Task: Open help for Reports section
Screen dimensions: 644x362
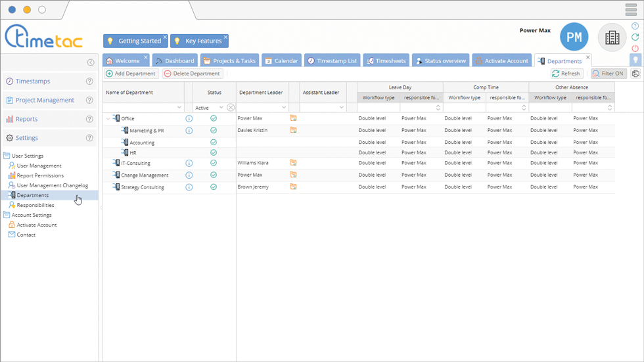Action: tap(89, 119)
